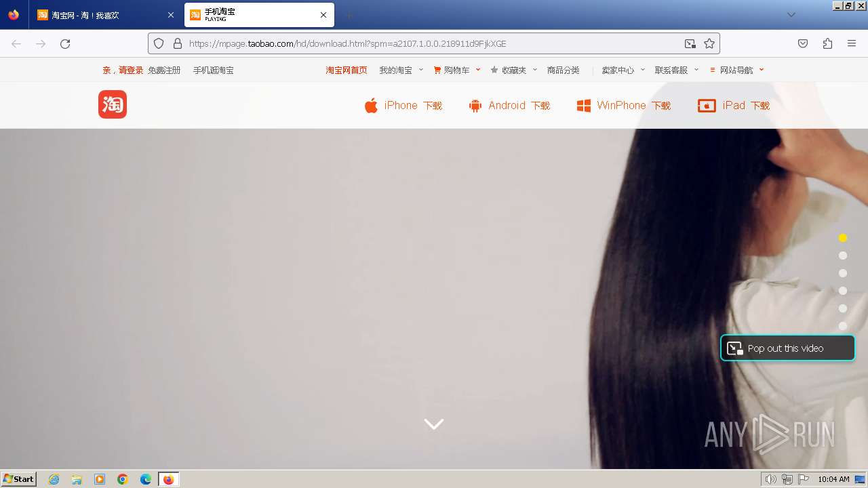Image resolution: width=868 pixels, height=488 pixels.
Task: Reload the current page
Action: pos(65,43)
